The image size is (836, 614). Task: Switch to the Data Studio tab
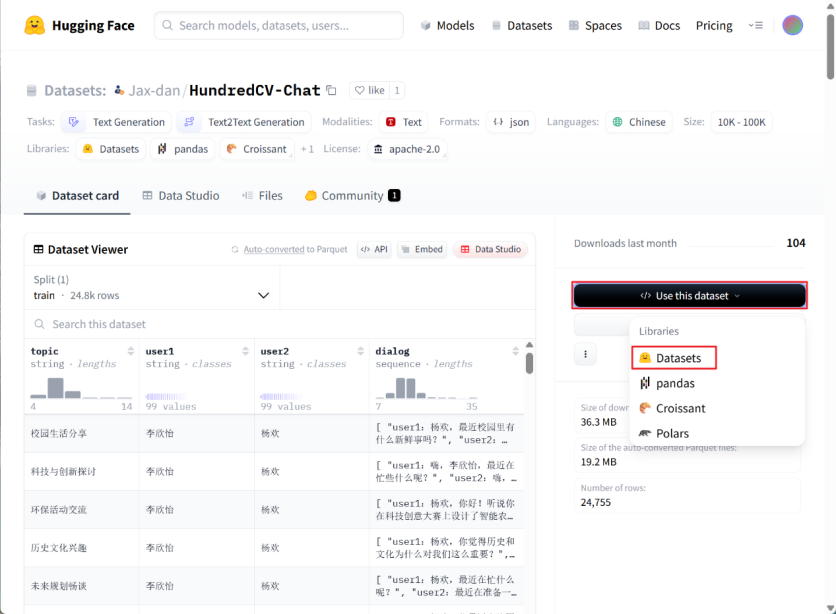coord(181,196)
